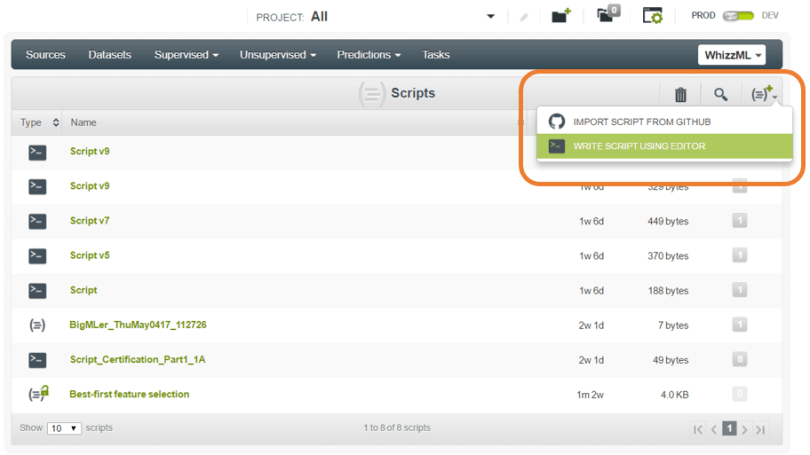Screen dimensions: 810x455
Task: Click the terminal icon beside Script v7
Action: 37,221
